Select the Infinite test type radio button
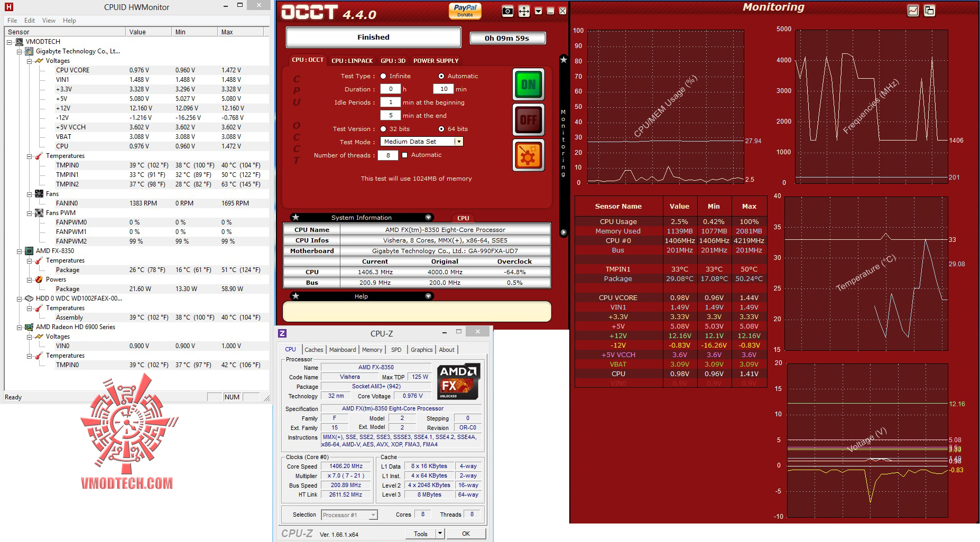980x542 pixels. (383, 76)
